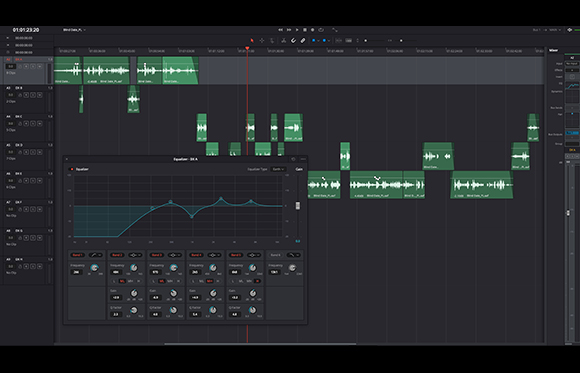Toggle the snapping magnet icon
The height and width of the screenshot is (373, 580).
click(x=293, y=40)
